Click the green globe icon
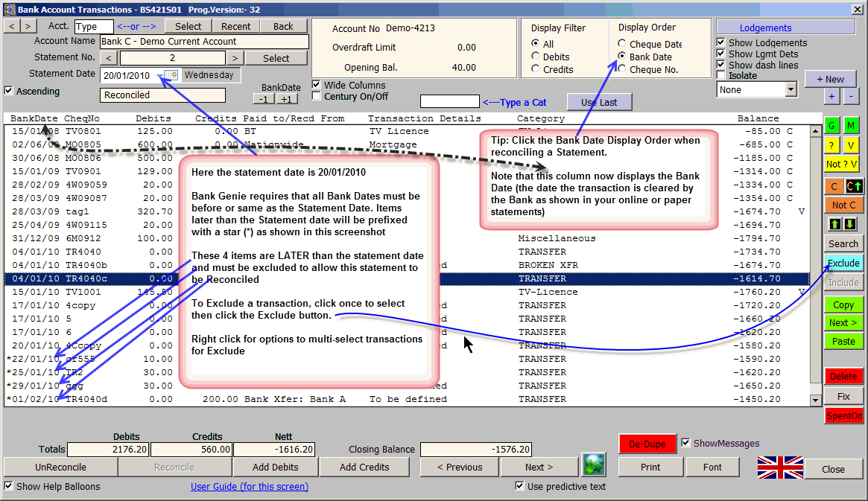This screenshot has width=868, height=501. (593, 465)
